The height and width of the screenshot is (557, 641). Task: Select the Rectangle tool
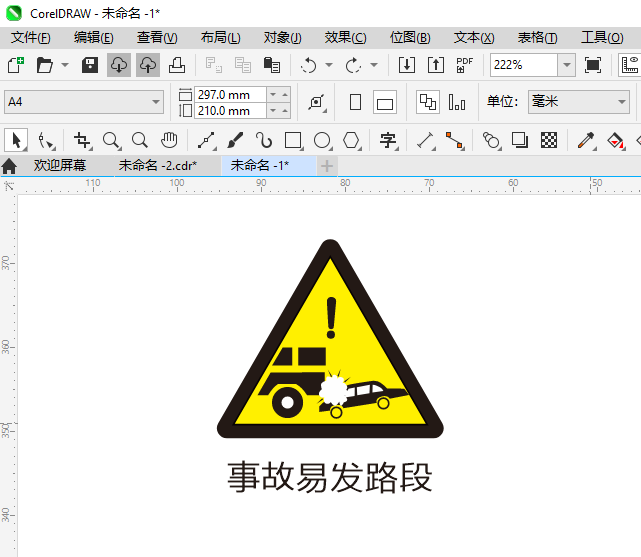[x=293, y=141]
